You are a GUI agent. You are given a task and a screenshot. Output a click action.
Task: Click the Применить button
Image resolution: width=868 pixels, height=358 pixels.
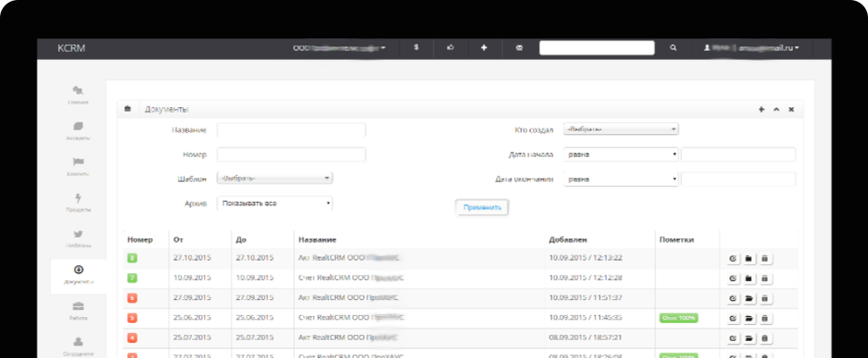point(483,207)
